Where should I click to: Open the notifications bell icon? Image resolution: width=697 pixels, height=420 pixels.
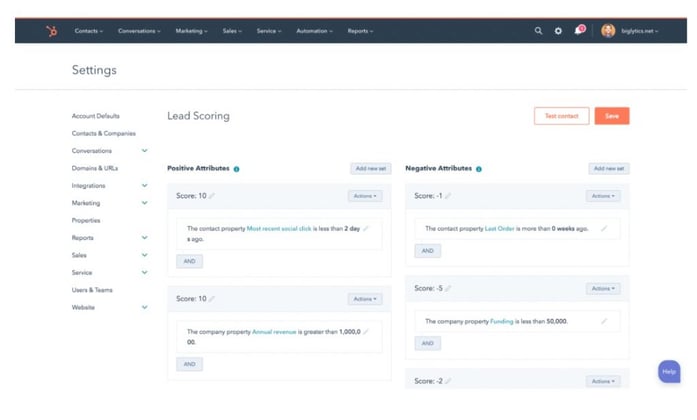click(x=579, y=30)
